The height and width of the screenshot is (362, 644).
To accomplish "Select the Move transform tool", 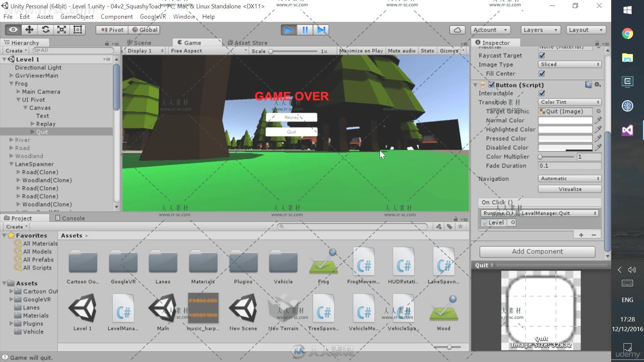I will click(29, 30).
